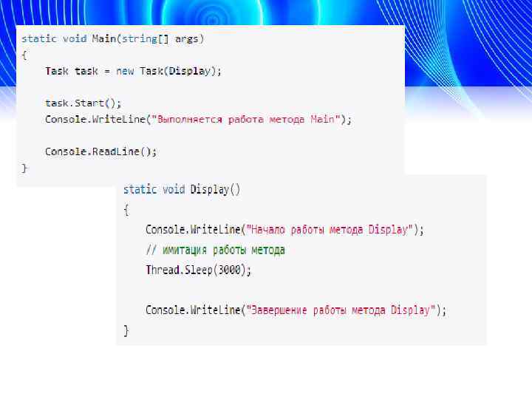Viewport: 532px width, 399px height.
Task: Click the 'task.Start();' statement
Action: pos(83,103)
